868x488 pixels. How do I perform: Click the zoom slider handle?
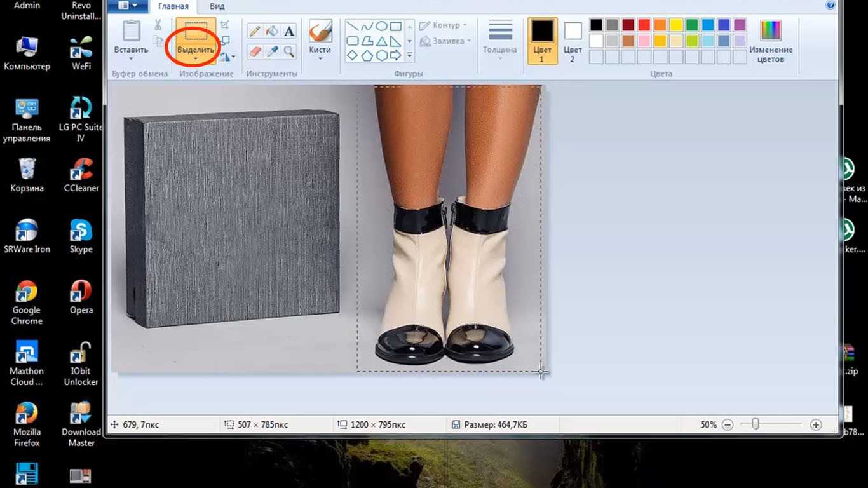click(x=755, y=424)
